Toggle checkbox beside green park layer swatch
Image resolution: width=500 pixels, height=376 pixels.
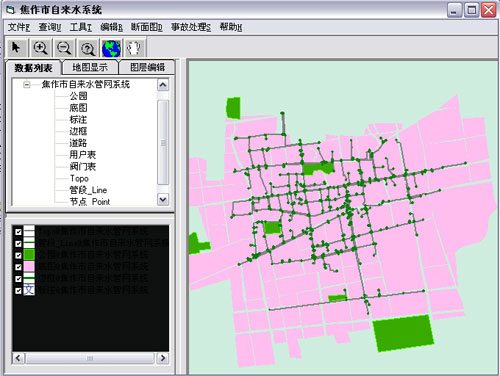click(x=18, y=255)
